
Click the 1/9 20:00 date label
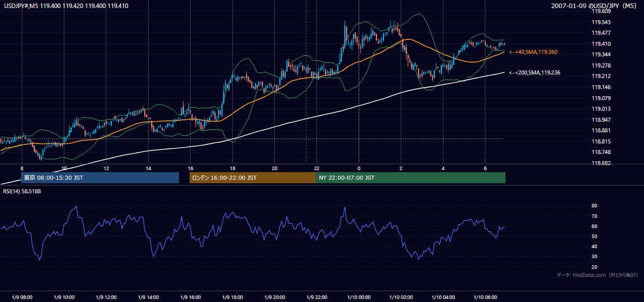point(274,297)
